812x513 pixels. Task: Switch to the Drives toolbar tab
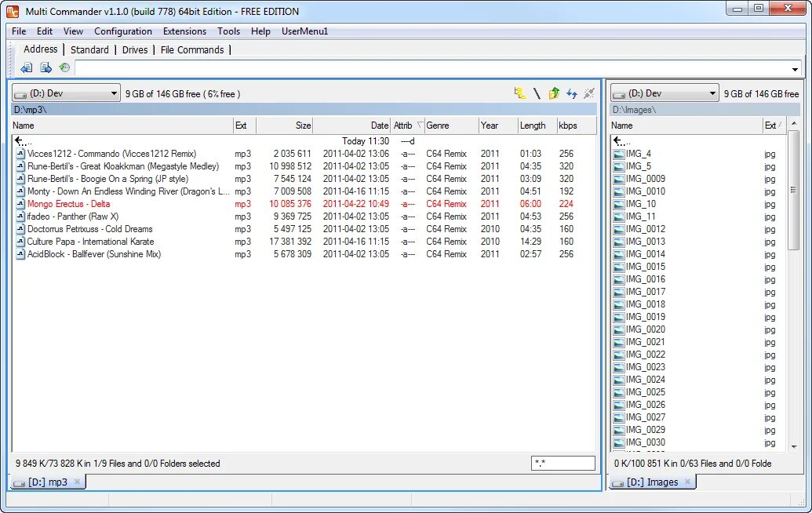pos(135,49)
